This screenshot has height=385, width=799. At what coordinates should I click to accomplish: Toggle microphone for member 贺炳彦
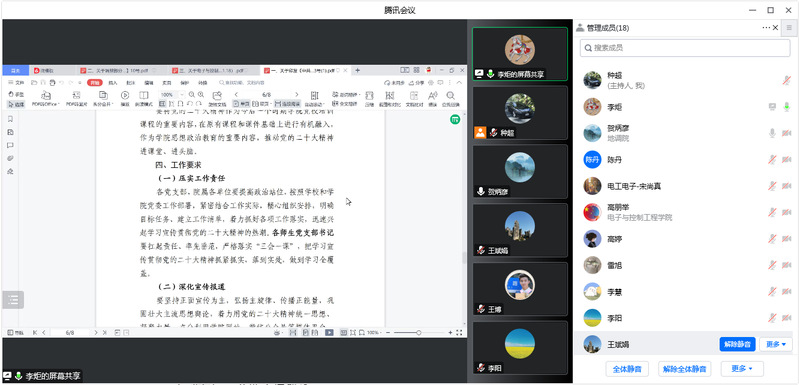pos(773,133)
